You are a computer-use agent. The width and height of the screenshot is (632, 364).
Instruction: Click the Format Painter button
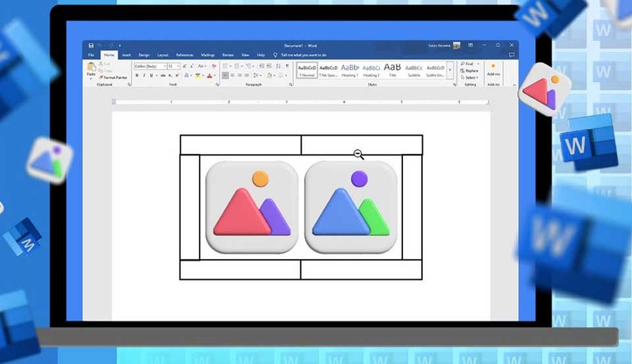click(113, 77)
